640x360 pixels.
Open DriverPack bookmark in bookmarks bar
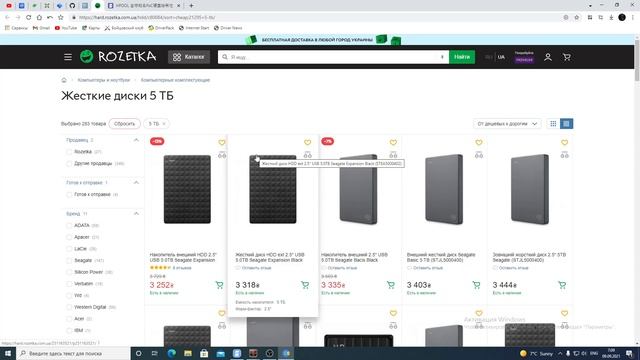pos(161,28)
